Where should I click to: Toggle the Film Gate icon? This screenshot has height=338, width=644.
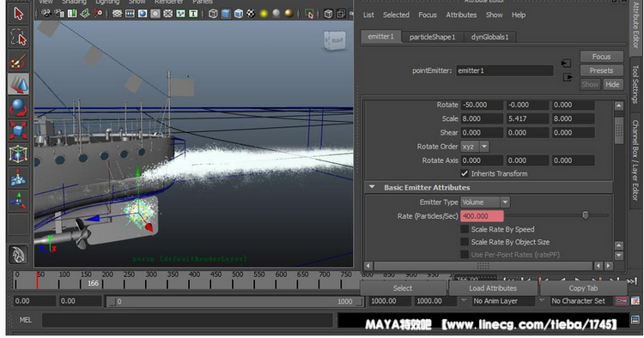click(x=130, y=14)
